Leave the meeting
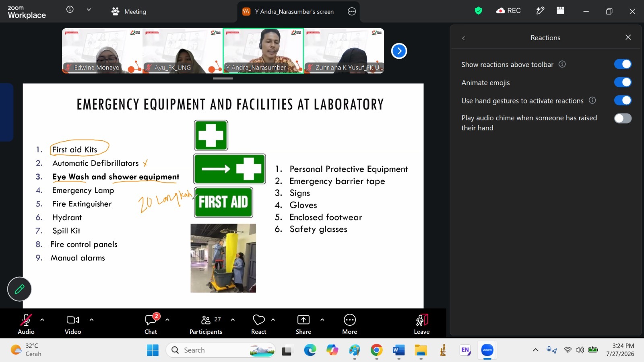 [422, 324]
